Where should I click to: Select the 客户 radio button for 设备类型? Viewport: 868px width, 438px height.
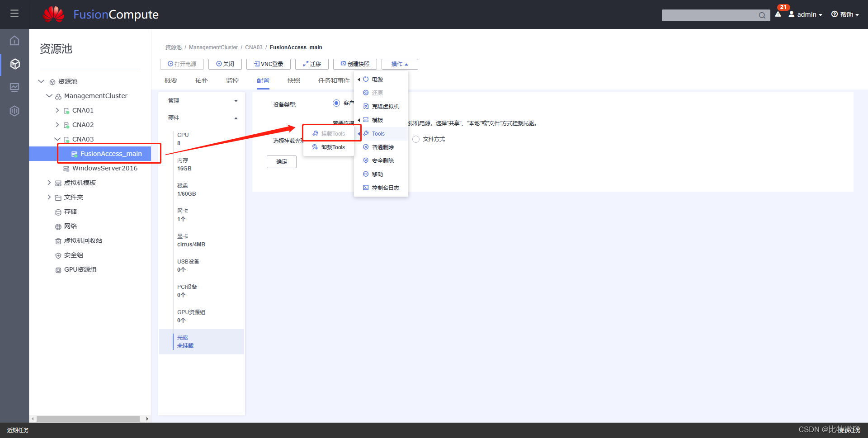336,103
